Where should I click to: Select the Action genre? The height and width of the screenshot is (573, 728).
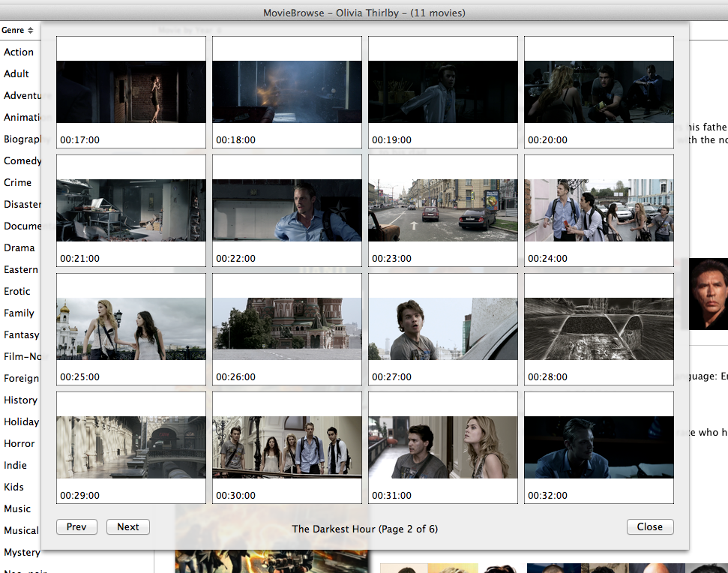coord(19,52)
